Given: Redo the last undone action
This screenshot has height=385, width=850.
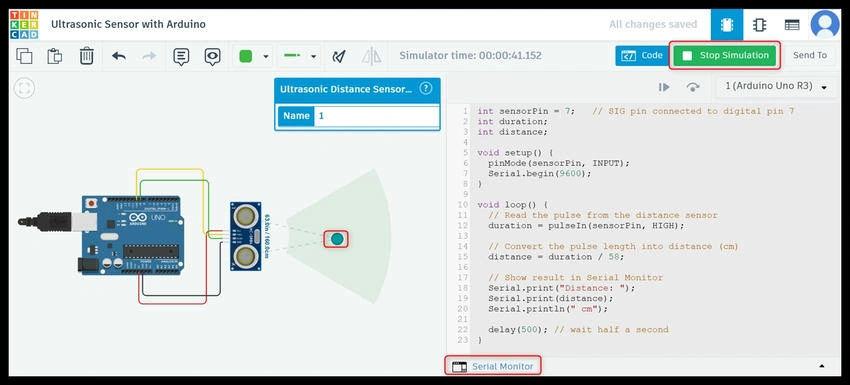Looking at the screenshot, I should coord(149,56).
